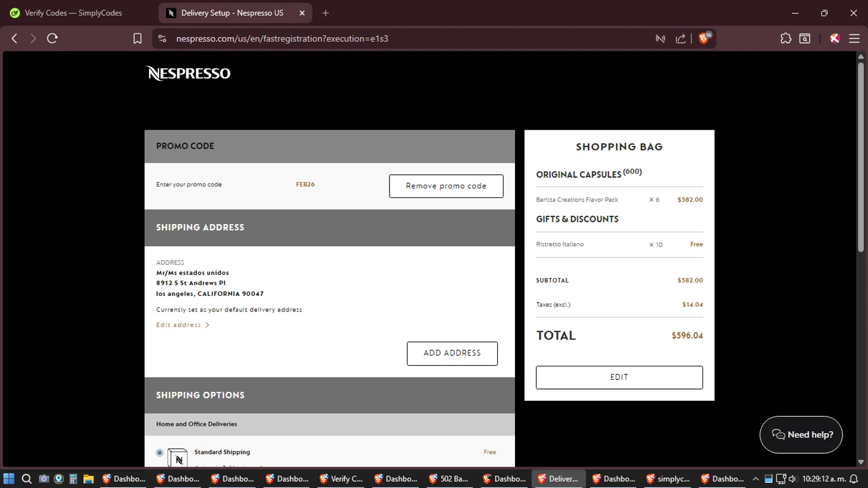Select the Standard Shipping radio button
The height and width of the screenshot is (488, 868).
160,453
